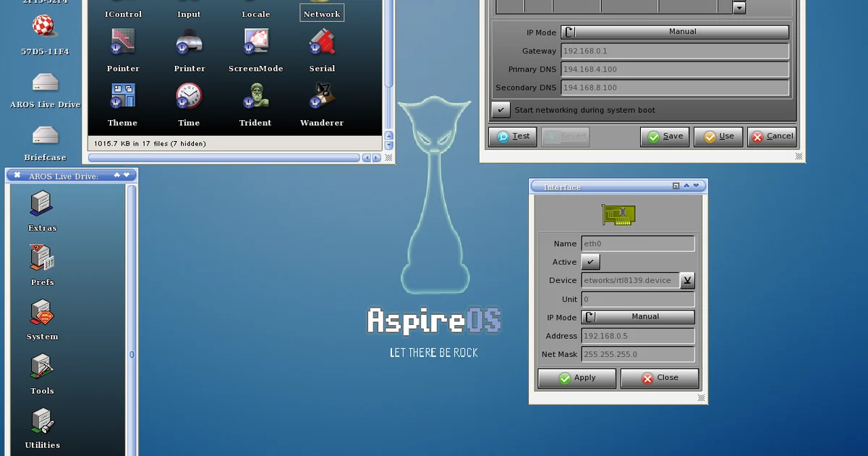This screenshot has height=456, width=868.
Task: Open the Prefs drawer icon
Action: tap(42, 258)
